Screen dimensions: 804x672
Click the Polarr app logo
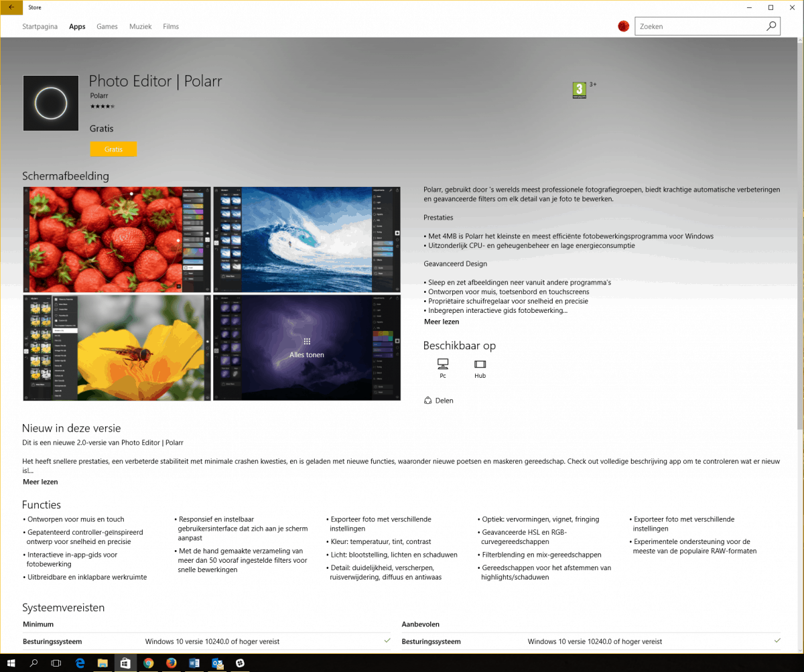tap(51, 103)
